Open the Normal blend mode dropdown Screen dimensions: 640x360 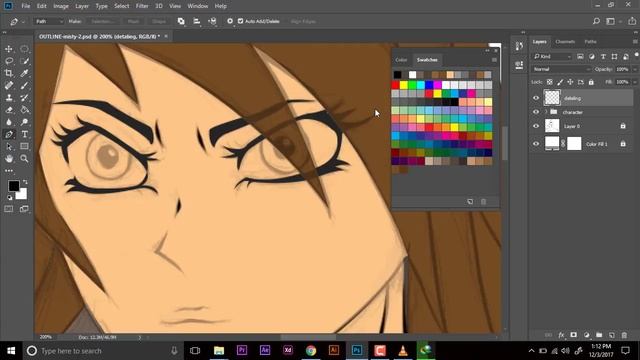[562, 69]
